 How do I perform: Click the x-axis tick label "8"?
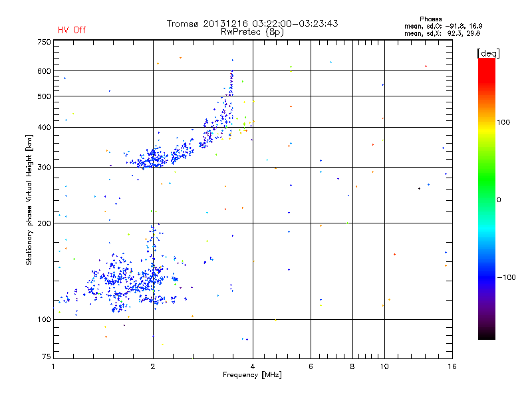352,366
